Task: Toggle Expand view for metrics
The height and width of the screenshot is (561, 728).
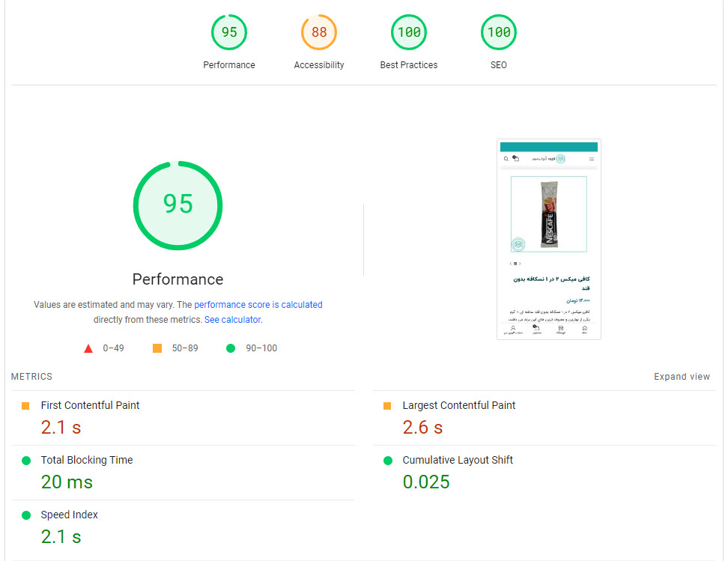Action: [682, 377]
